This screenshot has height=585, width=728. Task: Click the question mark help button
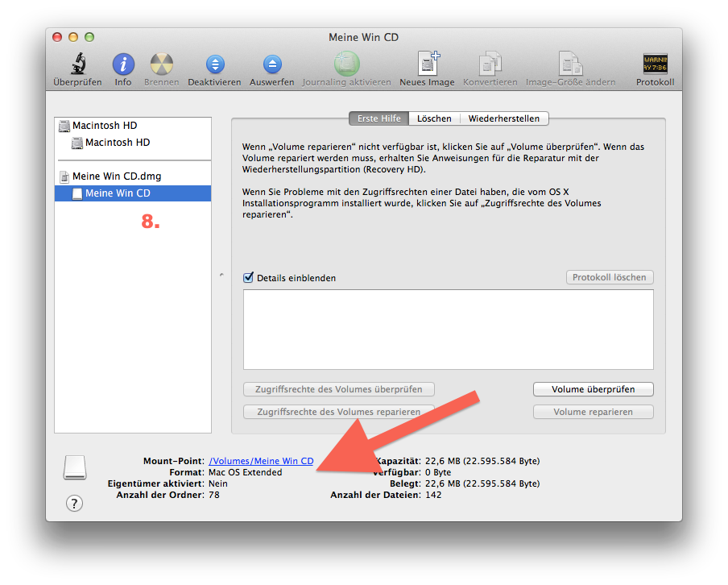[x=74, y=504]
